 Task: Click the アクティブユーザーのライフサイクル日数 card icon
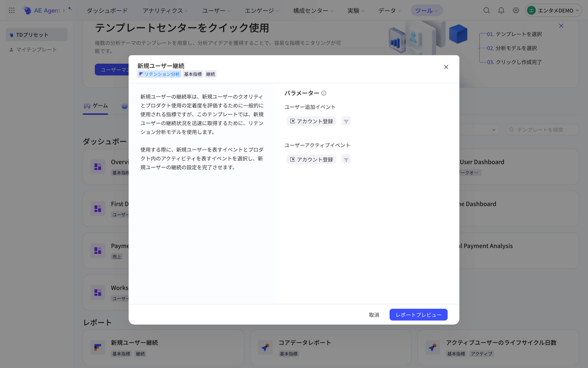(x=433, y=347)
